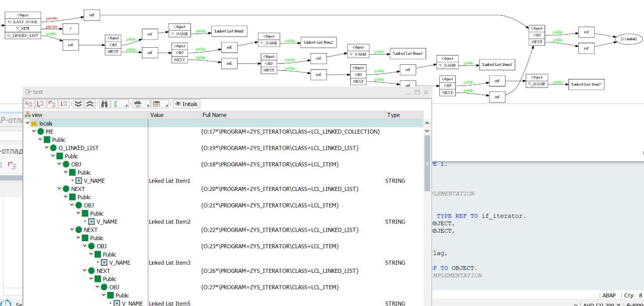The image size is (644, 306).
Task: Click the {O:initial} ellipse node in graph
Action: (629, 39)
